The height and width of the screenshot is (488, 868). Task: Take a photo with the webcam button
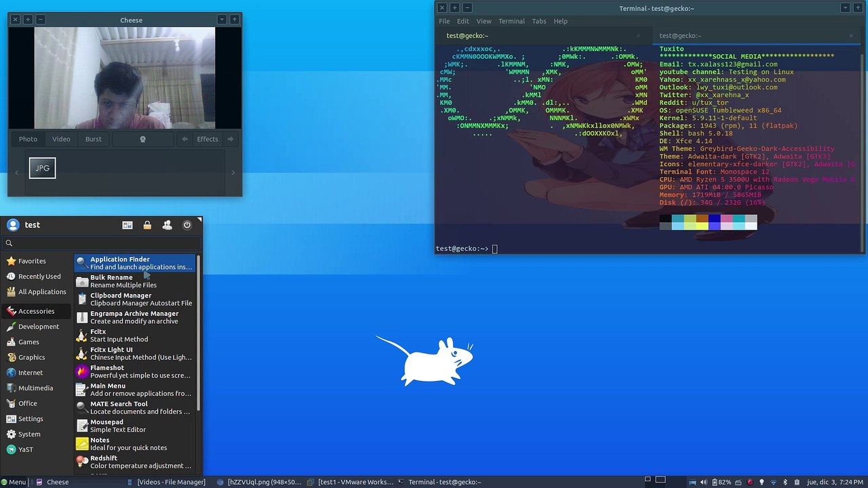pos(142,139)
